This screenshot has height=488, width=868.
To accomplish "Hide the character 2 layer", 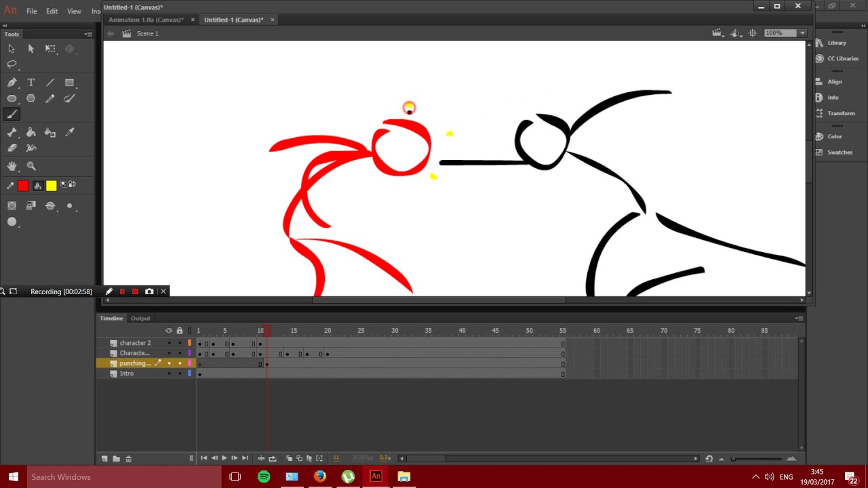I will tap(169, 343).
